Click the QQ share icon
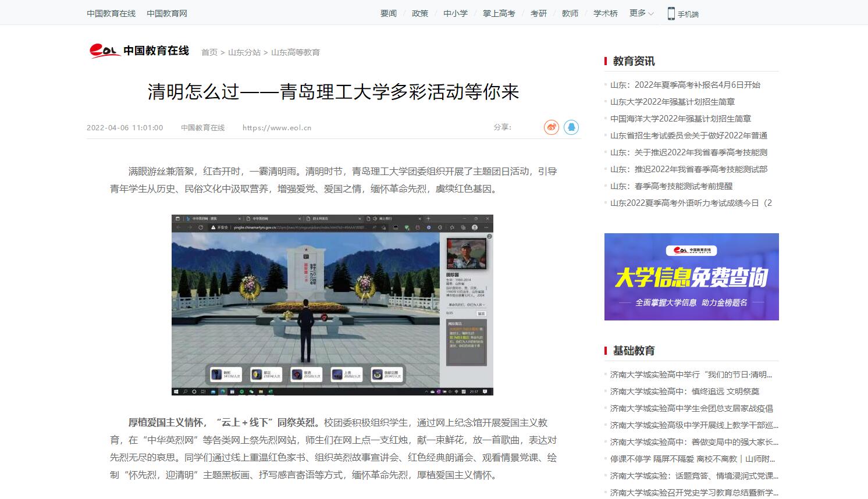This screenshot has height=499, width=868. 571,127
